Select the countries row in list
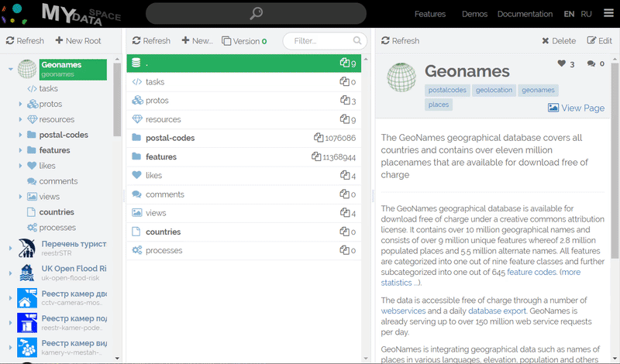This screenshot has height=364, width=620. (243, 232)
